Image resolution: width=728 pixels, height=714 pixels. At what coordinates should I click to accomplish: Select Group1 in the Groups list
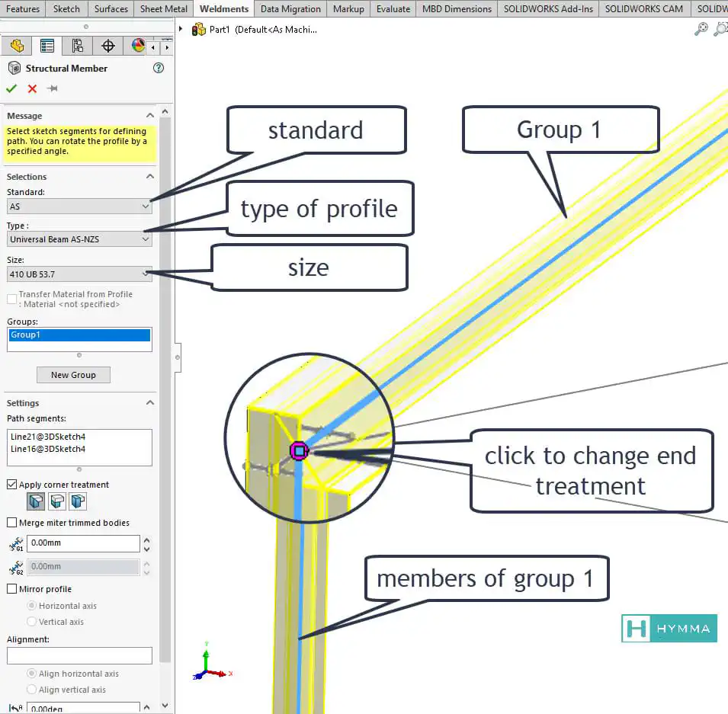click(79, 335)
